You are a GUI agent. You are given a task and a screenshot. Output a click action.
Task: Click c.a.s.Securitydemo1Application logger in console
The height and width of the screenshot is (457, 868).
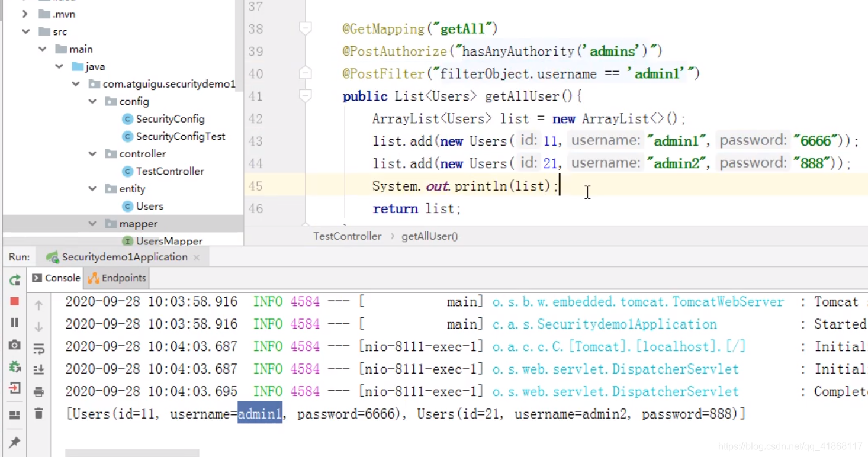click(605, 324)
